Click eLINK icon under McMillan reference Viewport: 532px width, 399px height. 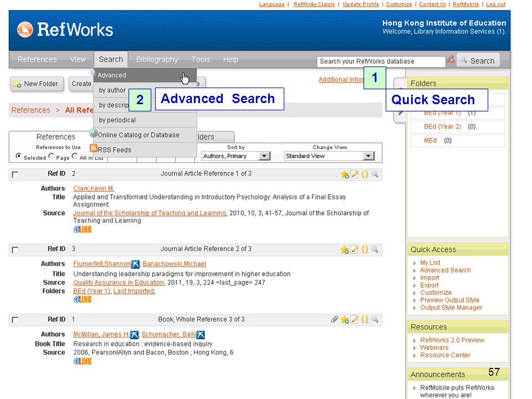coord(83,361)
